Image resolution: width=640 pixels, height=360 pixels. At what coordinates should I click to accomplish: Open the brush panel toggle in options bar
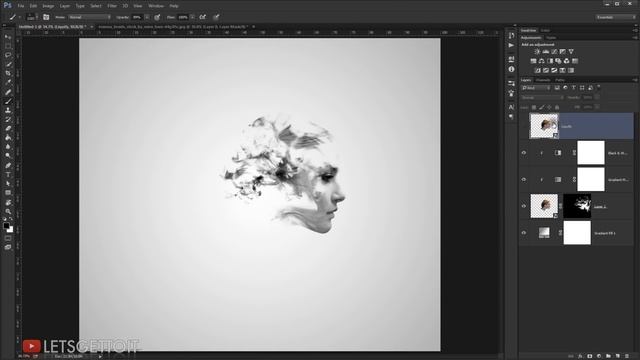tap(46, 17)
